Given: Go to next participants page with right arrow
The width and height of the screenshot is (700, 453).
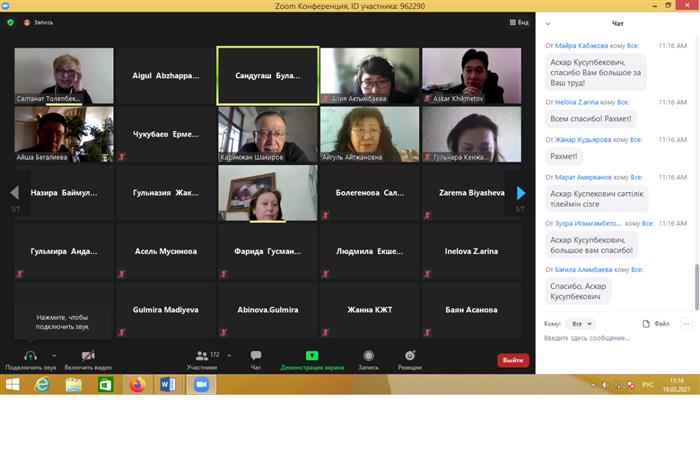Looking at the screenshot, I should [520, 193].
